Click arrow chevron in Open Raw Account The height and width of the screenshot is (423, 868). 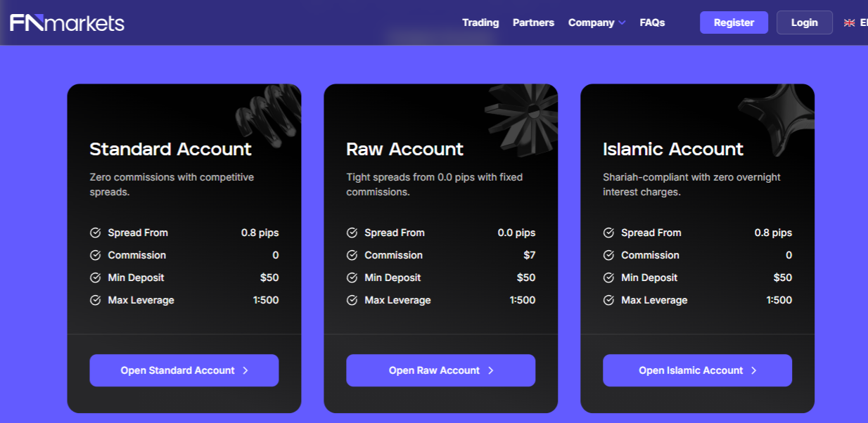[491, 370]
